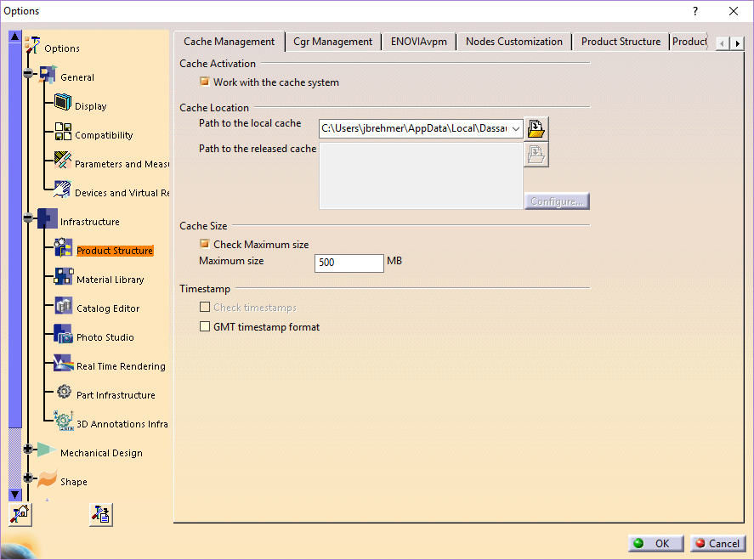Open the local cache path dropdown
This screenshot has width=754, height=560.
click(x=515, y=127)
